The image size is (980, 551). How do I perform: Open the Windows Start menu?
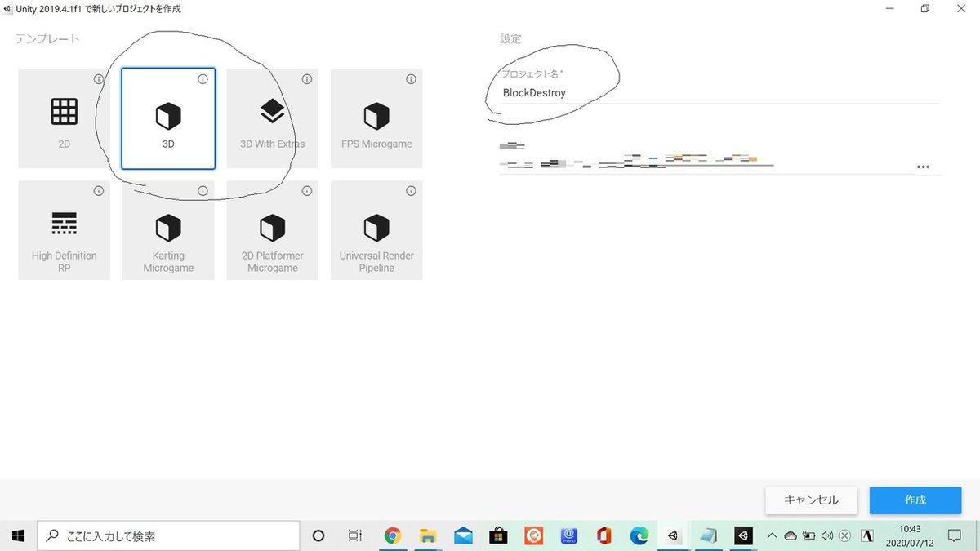pyautogui.click(x=18, y=536)
